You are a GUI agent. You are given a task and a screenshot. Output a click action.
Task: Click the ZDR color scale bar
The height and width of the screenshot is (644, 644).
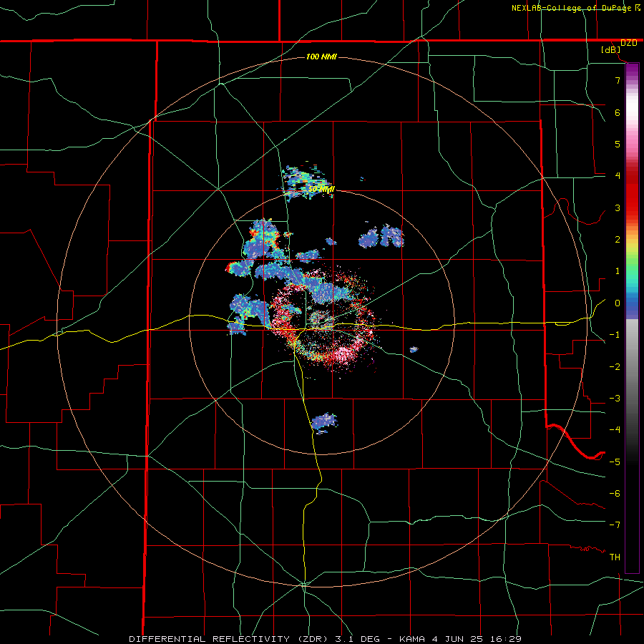(x=632, y=318)
